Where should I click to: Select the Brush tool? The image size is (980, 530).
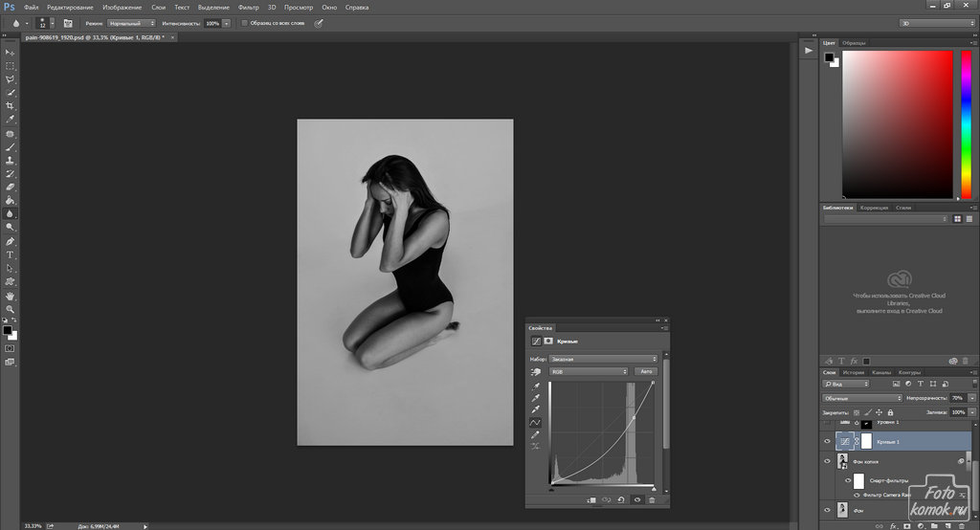pyautogui.click(x=10, y=147)
